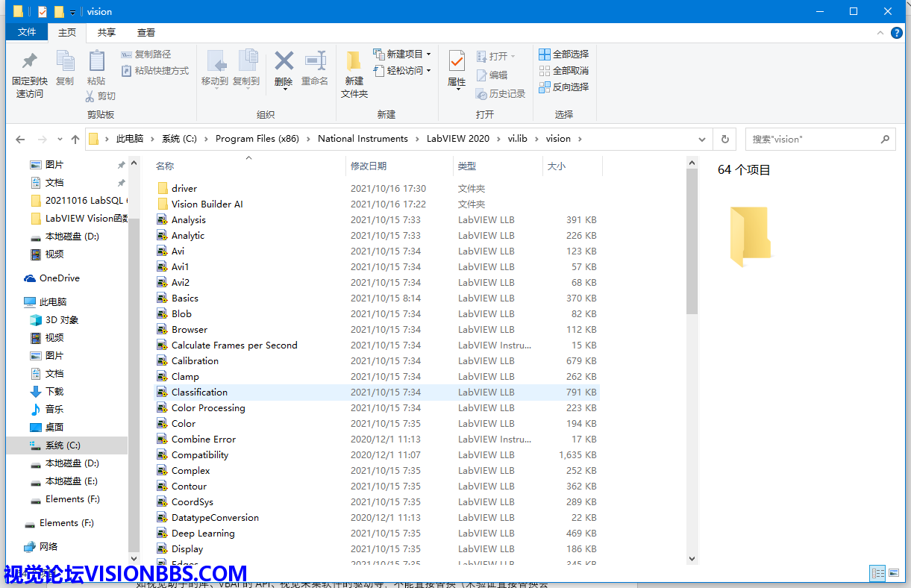The height and width of the screenshot is (588, 911).
Task: Select Downloads in navigation pane
Action: tap(54, 391)
